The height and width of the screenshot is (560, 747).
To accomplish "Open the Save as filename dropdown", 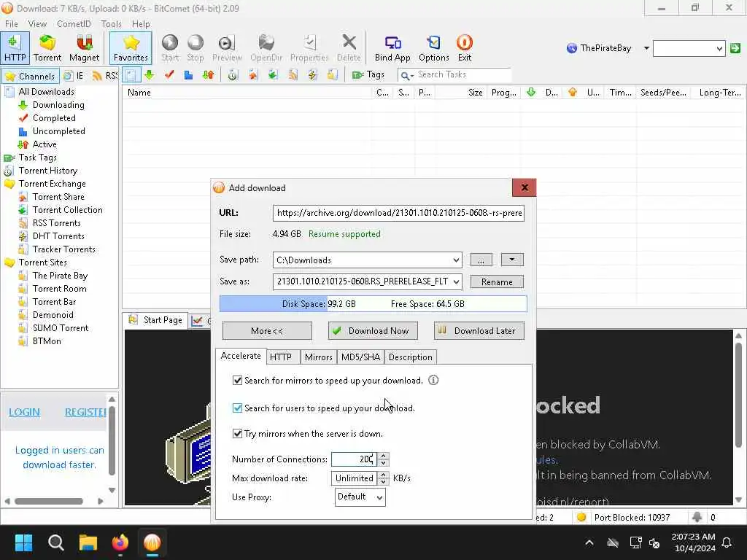I will 456,282.
